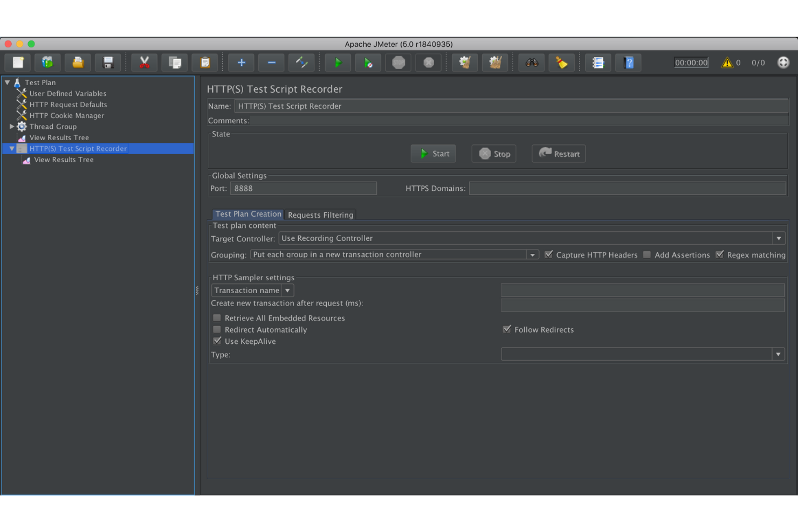The height and width of the screenshot is (532, 798).
Task: Expand the Thread Group node arrow
Action: click(x=12, y=127)
